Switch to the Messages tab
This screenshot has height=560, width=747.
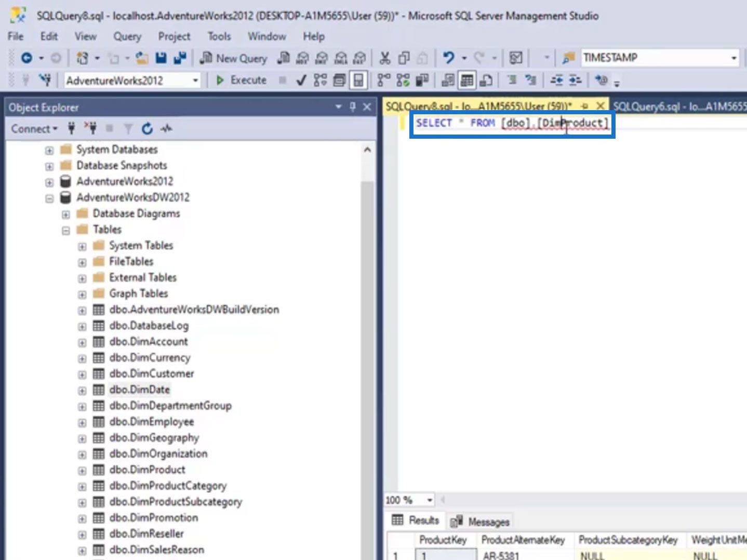tap(481, 522)
